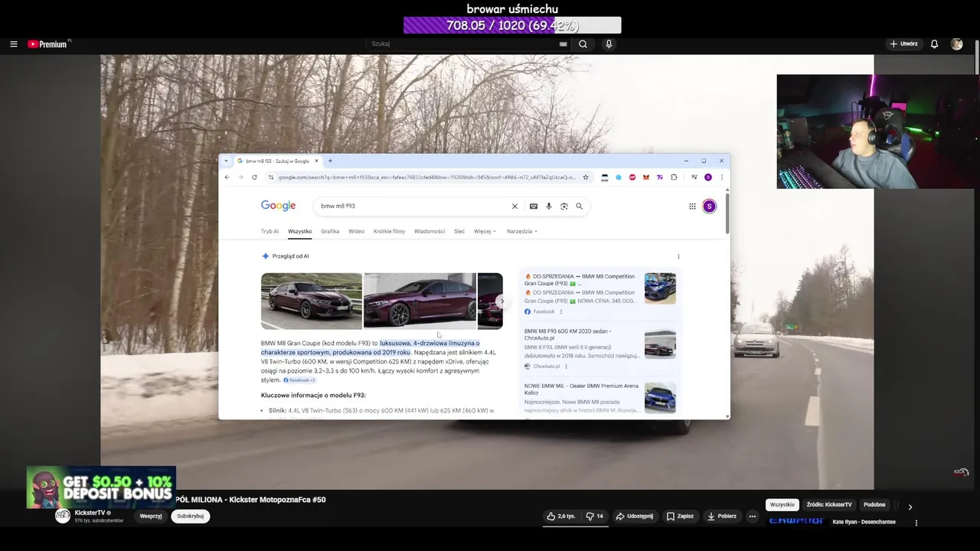Open the YouTube account avatar menu

956,44
